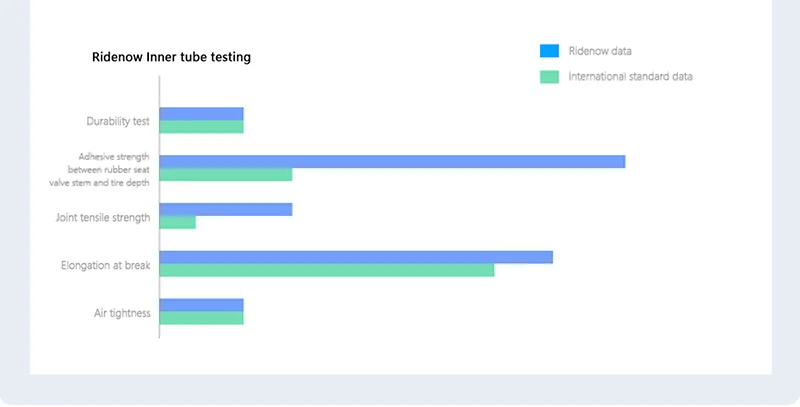Viewport: 800px width, 407px height.
Task: Click the blue Joint tensile strength bar
Action: click(x=226, y=210)
